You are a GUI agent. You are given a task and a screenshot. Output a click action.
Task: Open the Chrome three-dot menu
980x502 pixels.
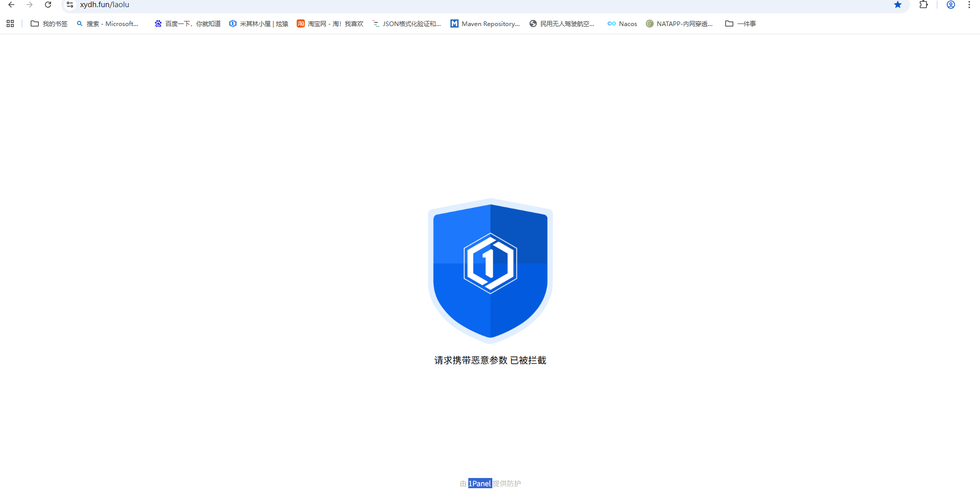click(x=969, y=5)
